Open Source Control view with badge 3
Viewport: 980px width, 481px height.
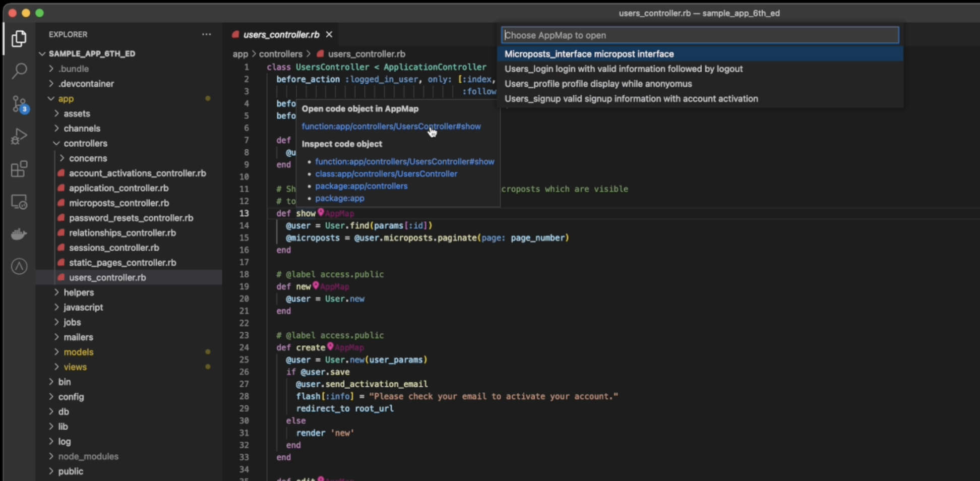pyautogui.click(x=19, y=104)
